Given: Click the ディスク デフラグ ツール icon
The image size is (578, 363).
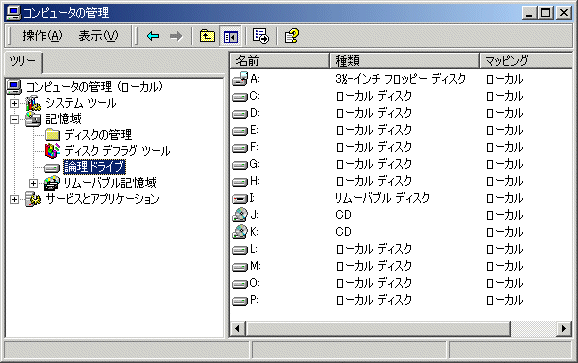Looking at the screenshot, I should [52, 151].
